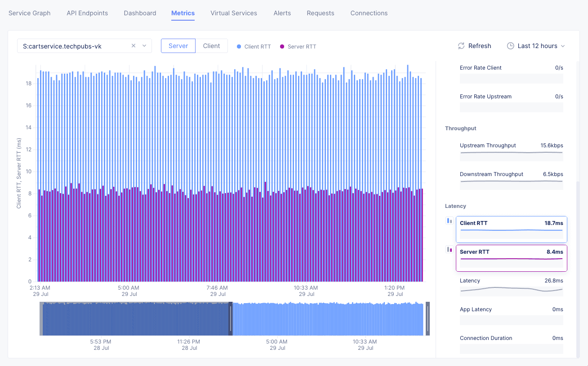Switch chart view to Server
Screen dimensions: 588x366
tap(178, 46)
